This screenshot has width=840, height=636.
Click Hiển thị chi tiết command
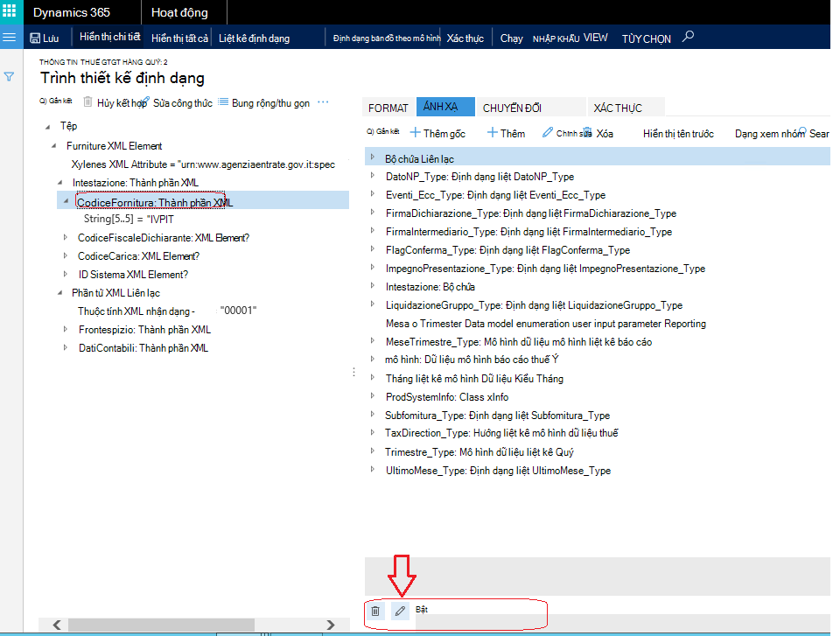coord(110,37)
